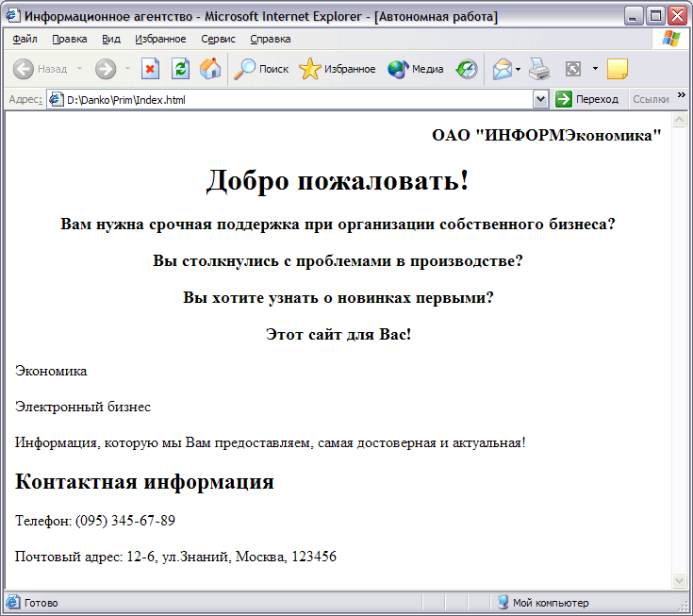Open the Файл menu
Image resolution: width=693 pixels, height=616 pixels.
point(25,39)
